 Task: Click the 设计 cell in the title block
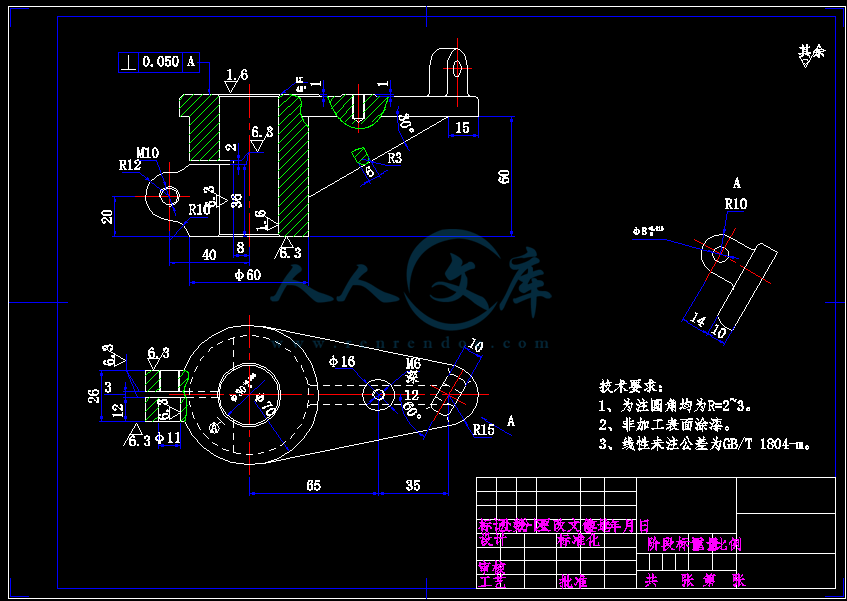tap(492, 541)
